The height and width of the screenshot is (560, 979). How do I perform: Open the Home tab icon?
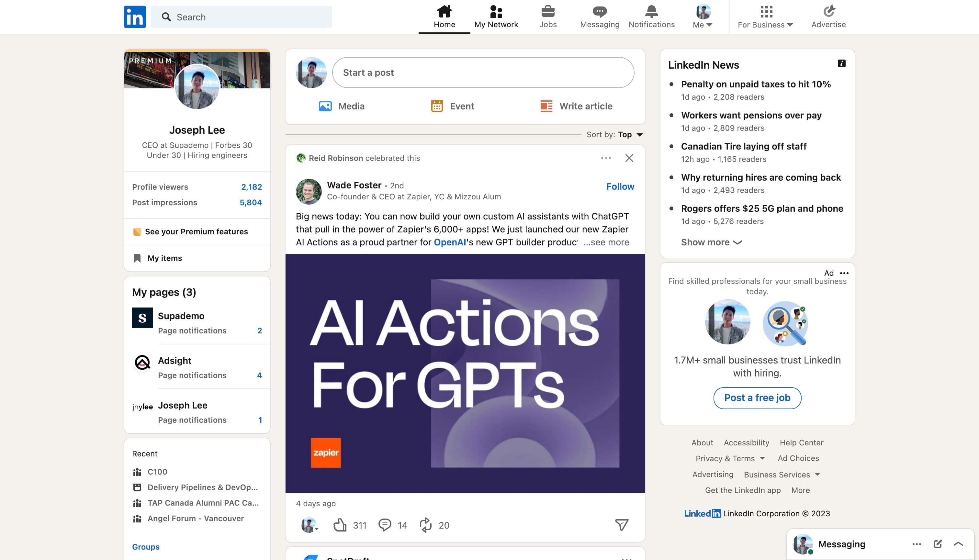pyautogui.click(x=444, y=12)
